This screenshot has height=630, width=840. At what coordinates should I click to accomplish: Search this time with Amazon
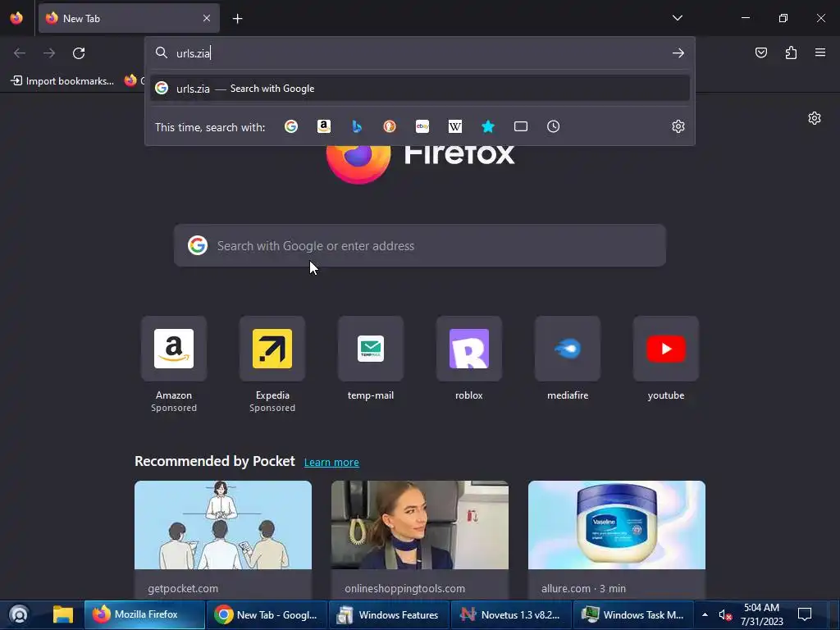pos(323,126)
